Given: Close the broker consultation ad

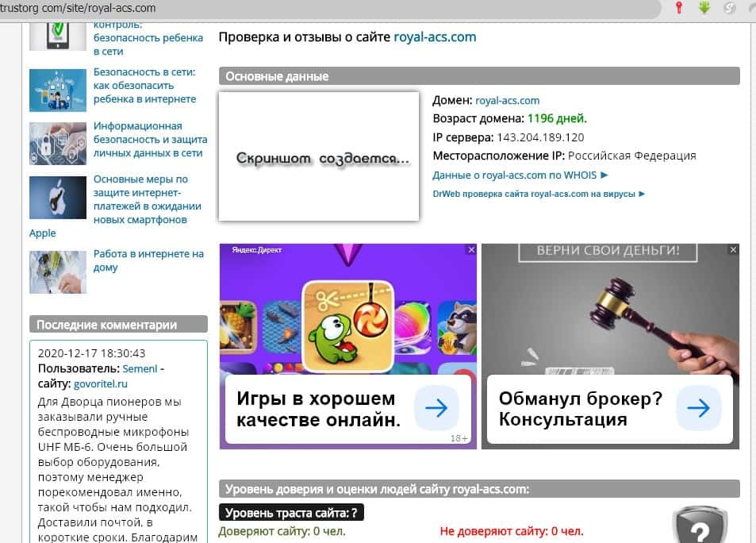Looking at the screenshot, I should pyautogui.click(x=733, y=249).
